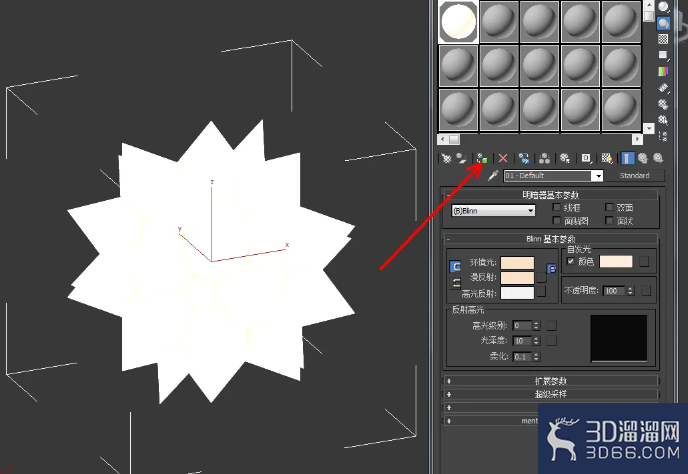The image size is (688, 474).
Task: Click the Standard material type button
Action: coord(634,176)
